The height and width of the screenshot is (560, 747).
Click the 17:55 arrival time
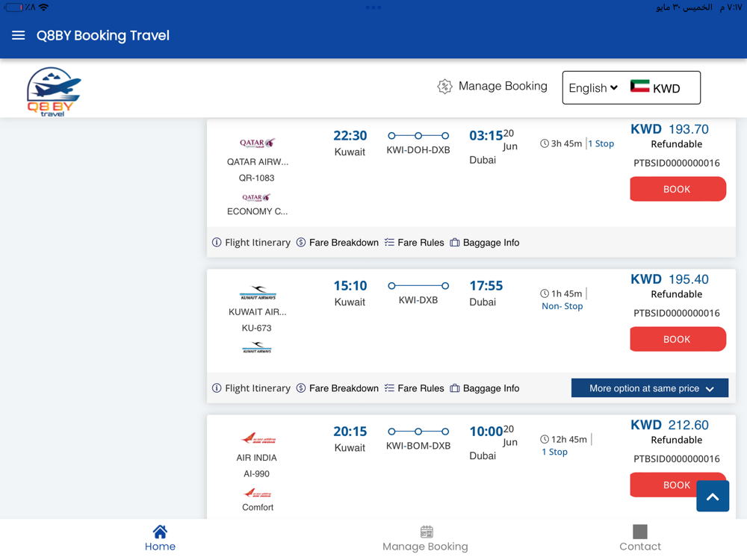point(486,286)
